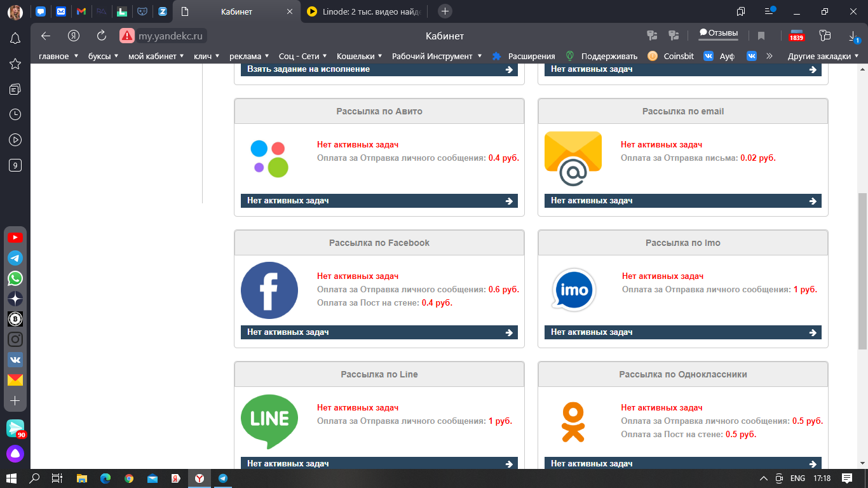Reload the current page
This screenshot has height=488, width=868.
[102, 36]
